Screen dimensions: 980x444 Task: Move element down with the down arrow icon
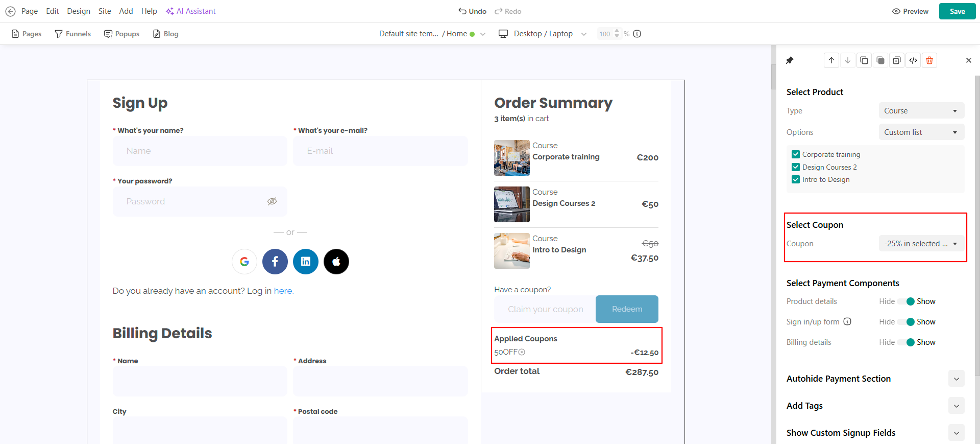coord(848,60)
